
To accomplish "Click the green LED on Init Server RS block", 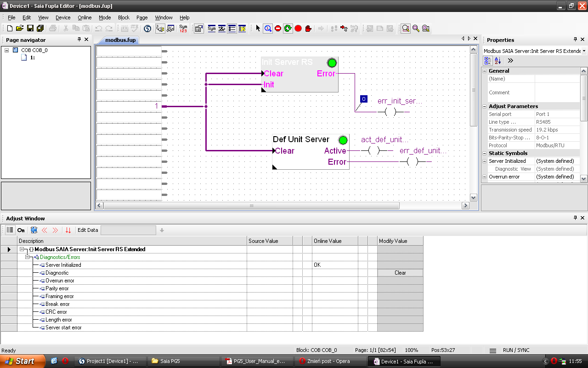I will point(332,63).
